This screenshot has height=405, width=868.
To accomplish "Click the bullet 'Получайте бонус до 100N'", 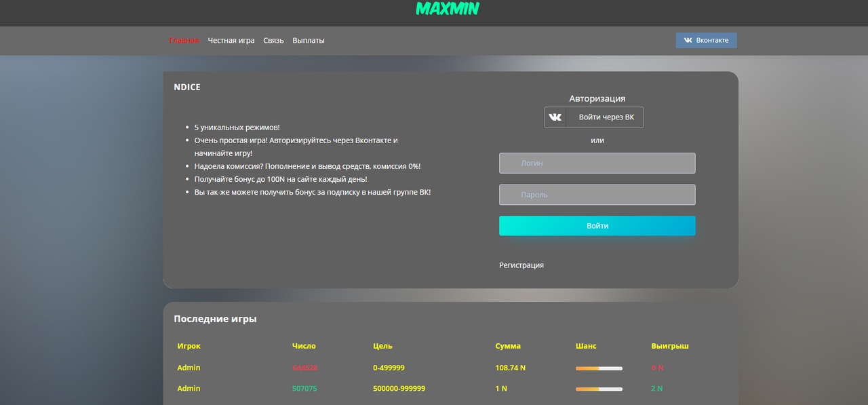I will [x=281, y=179].
